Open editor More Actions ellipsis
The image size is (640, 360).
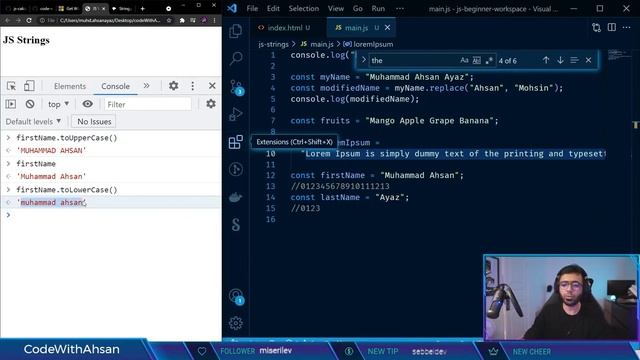click(627, 27)
